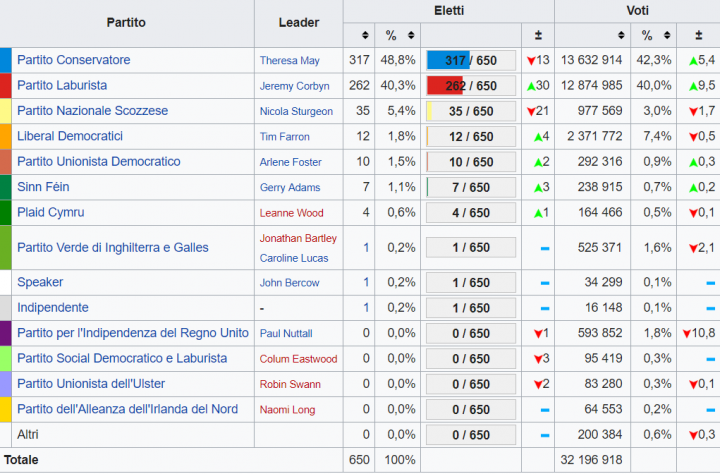Screen dimensions: 720x474
Task: Click the purple UKIP party color swatch
Action: tap(6, 333)
